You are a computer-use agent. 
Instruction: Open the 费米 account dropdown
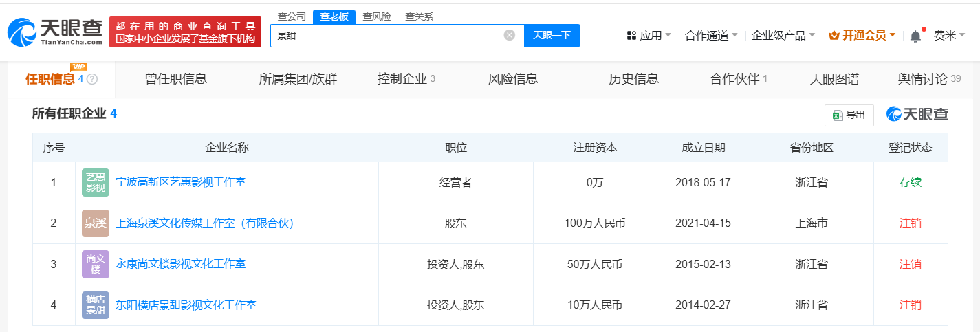click(949, 36)
